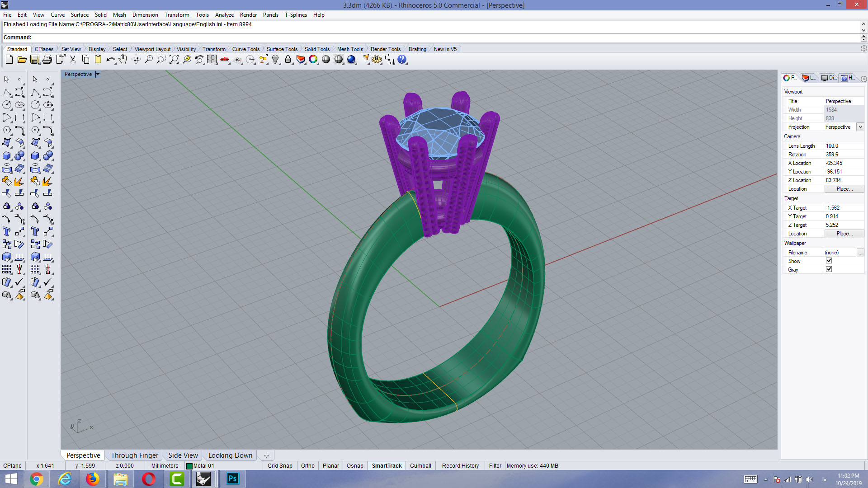
Task: Click the Zoom dynamic magnifier icon
Action: [x=149, y=59]
